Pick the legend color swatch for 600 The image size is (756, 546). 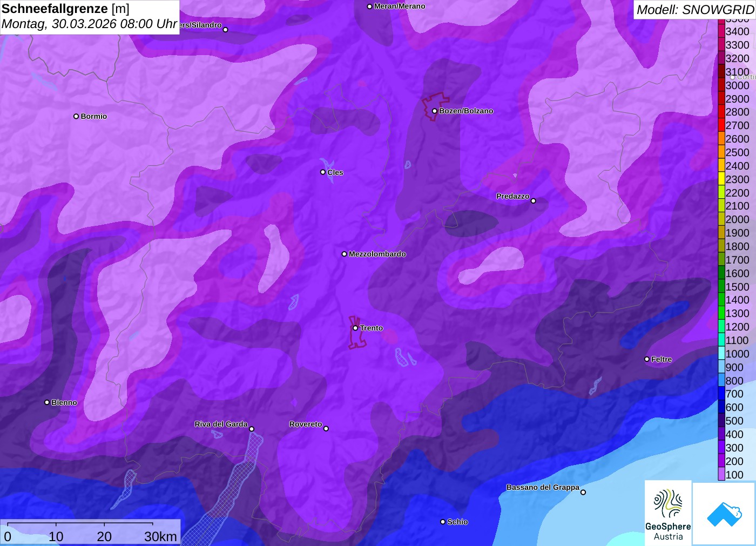tap(721, 408)
